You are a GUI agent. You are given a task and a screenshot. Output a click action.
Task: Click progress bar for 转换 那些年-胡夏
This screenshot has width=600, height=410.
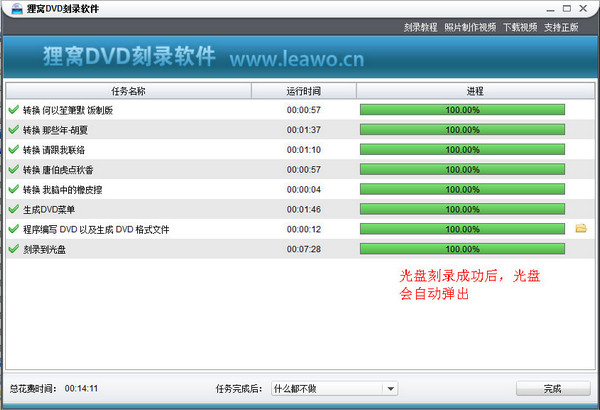tap(462, 129)
